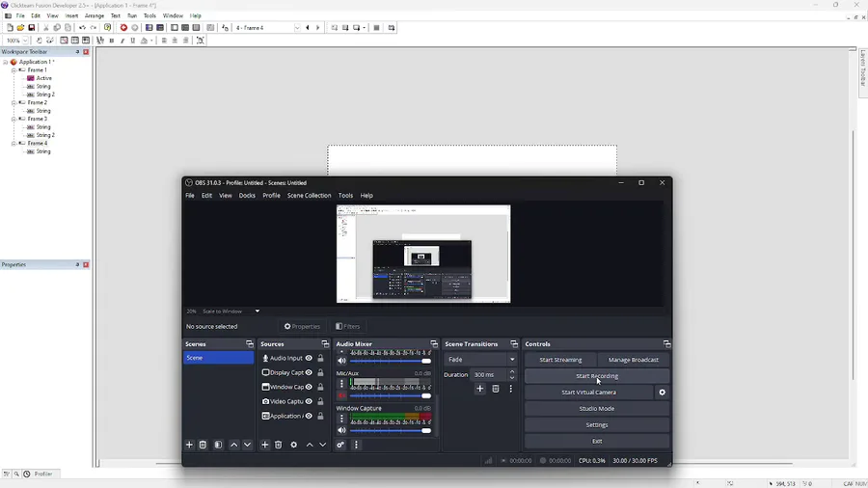The height and width of the screenshot is (488, 868).
Task: Click Start Virtual Camera button
Action: pos(589,393)
